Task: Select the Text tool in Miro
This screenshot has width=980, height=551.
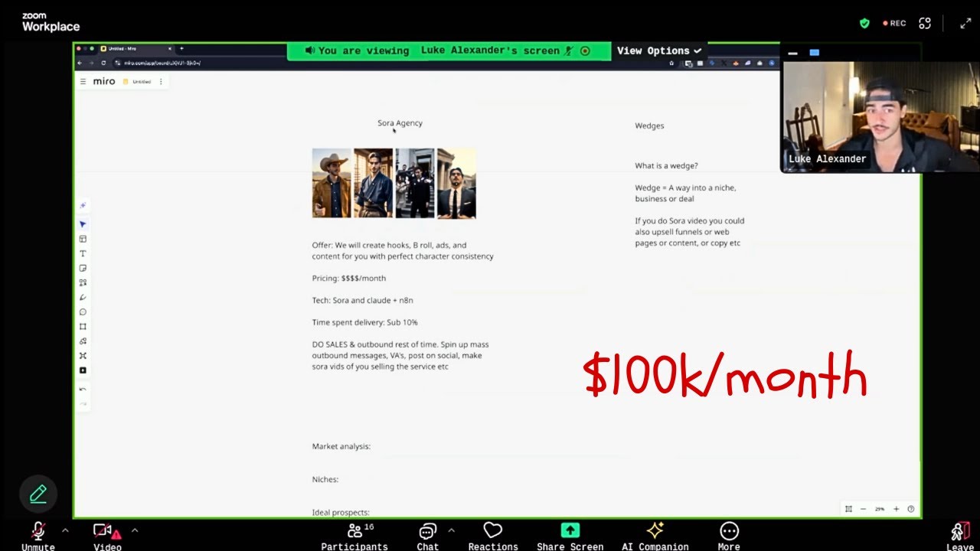Action: point(83,253)
